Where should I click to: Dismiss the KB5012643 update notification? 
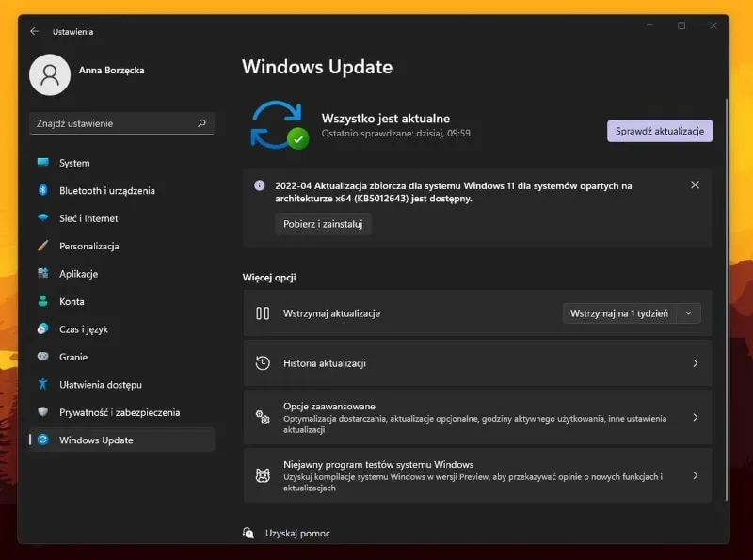tap(695, 185)
